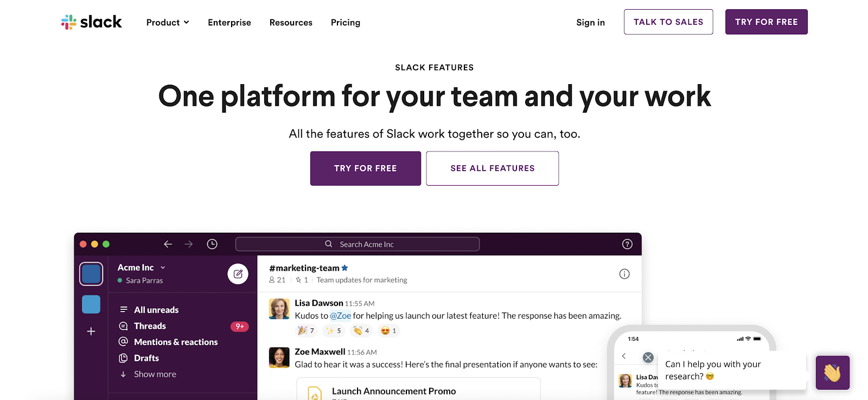The height and width of the screenshot is (400, 868).
Task: Toggle the sparkles reaction 5
Action: click(334, 331)
